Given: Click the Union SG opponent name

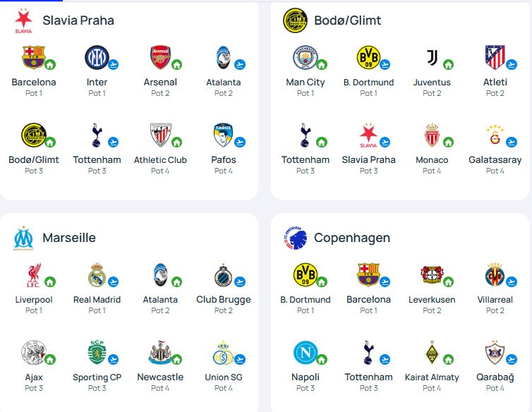Looking at the screenshot, I should tap(224, 377).
